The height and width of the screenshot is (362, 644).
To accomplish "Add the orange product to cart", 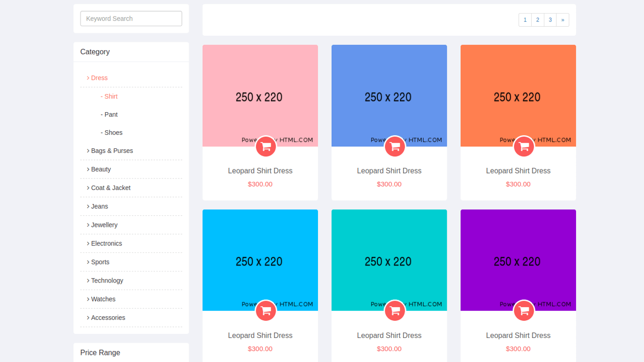I will (524, 146).
